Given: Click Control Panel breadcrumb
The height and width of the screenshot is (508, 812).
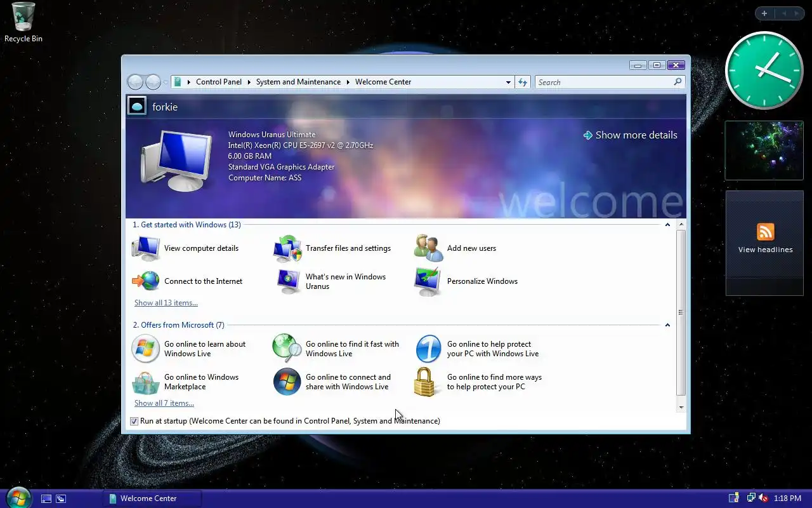Looking at the screenshot, I should (219, 82).
